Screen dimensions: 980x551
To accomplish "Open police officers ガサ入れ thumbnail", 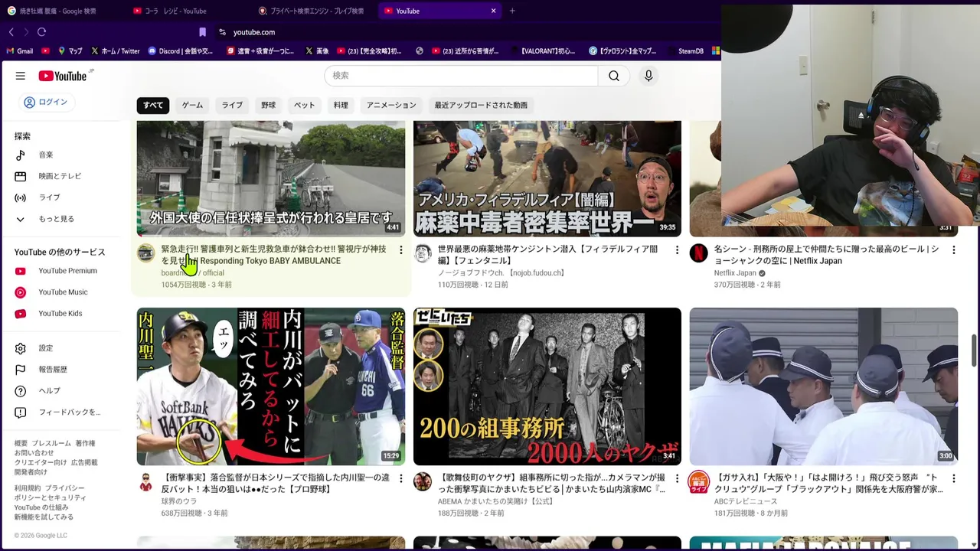I will pos(824,386).
